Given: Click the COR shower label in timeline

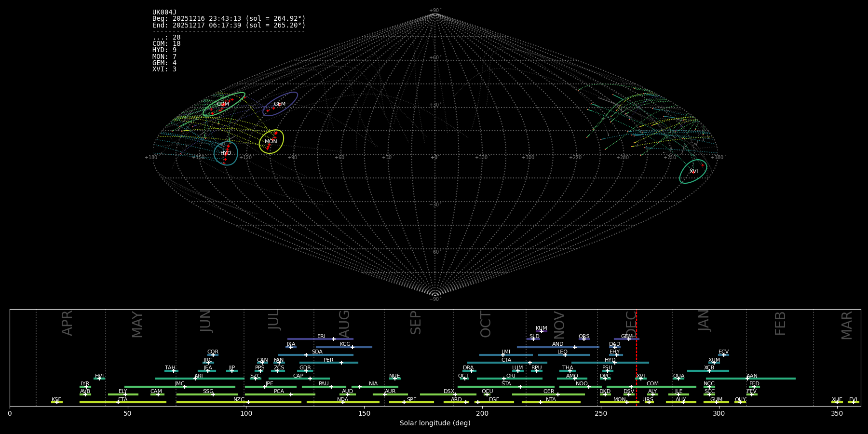Looking at the screenshot, I should 213,352.
